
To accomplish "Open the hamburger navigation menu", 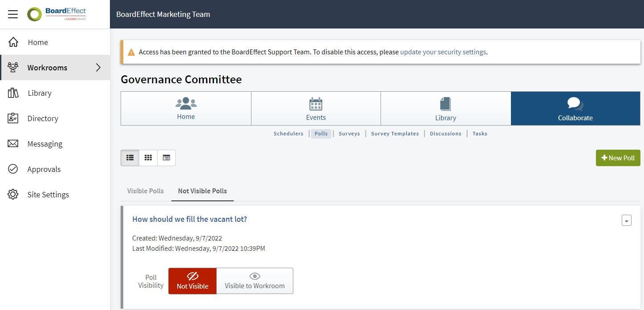I will (x=12, y=14).
